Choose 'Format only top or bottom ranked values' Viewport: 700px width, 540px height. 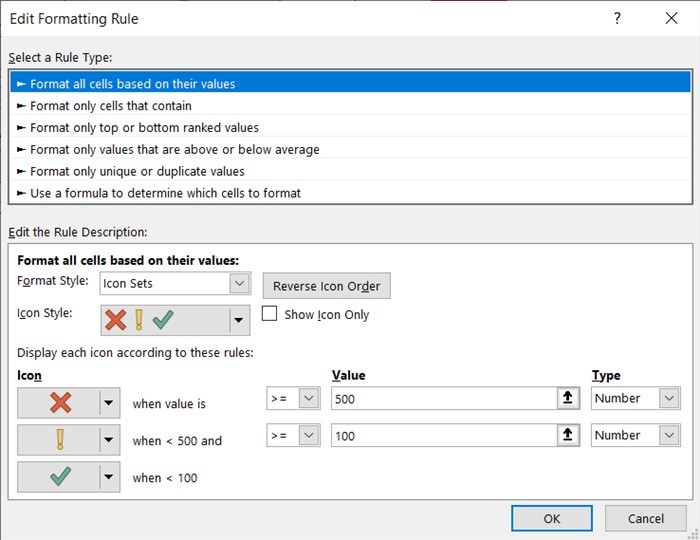pyautogui.click(x=144, y=128)
